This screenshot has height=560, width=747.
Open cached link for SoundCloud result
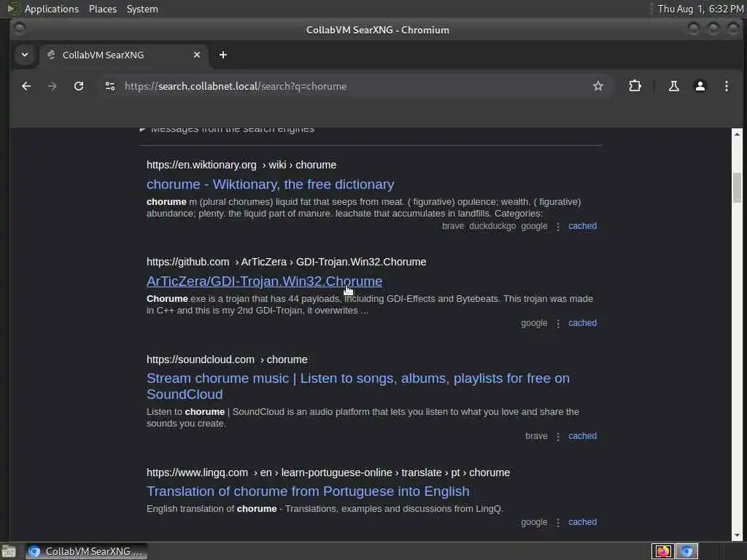582,436
